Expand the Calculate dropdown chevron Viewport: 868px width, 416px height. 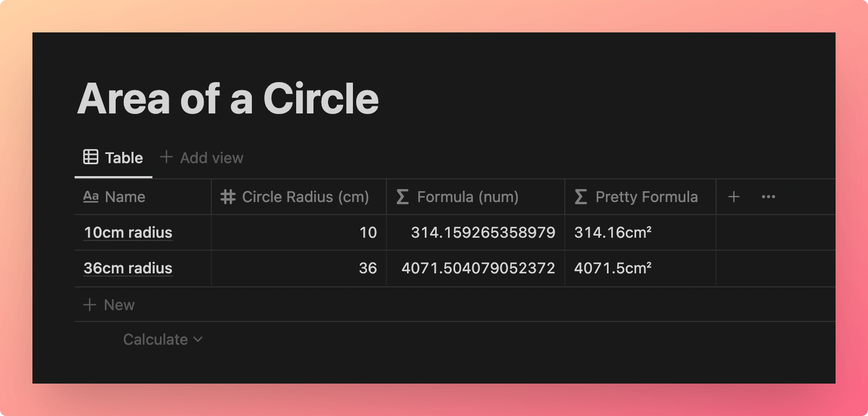[x=198, y=339]
